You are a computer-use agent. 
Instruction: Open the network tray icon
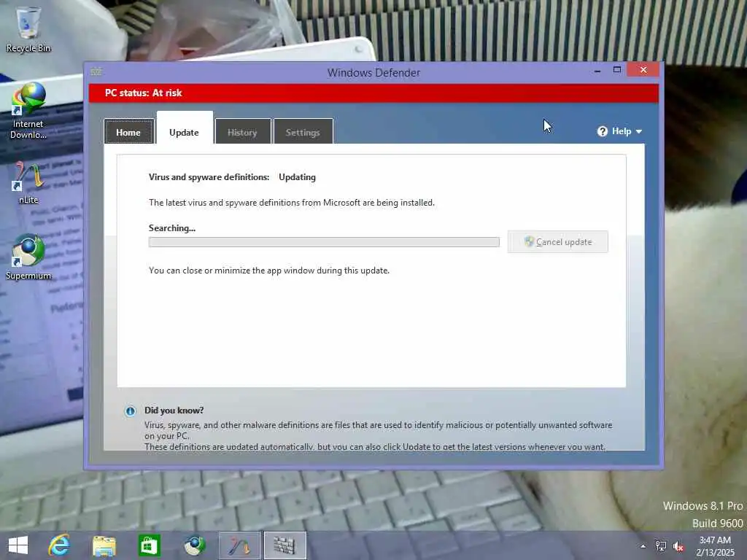661,546
